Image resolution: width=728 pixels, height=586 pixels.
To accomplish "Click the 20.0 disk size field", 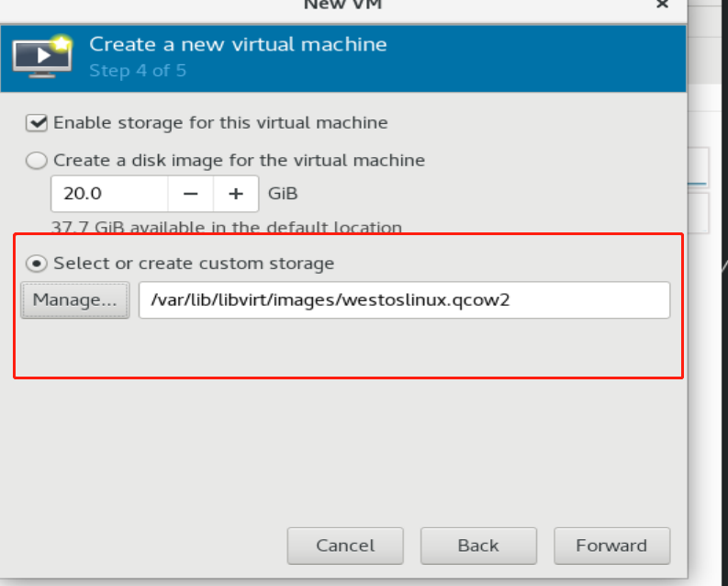I will pyautogui.click(x=109, y=194).
